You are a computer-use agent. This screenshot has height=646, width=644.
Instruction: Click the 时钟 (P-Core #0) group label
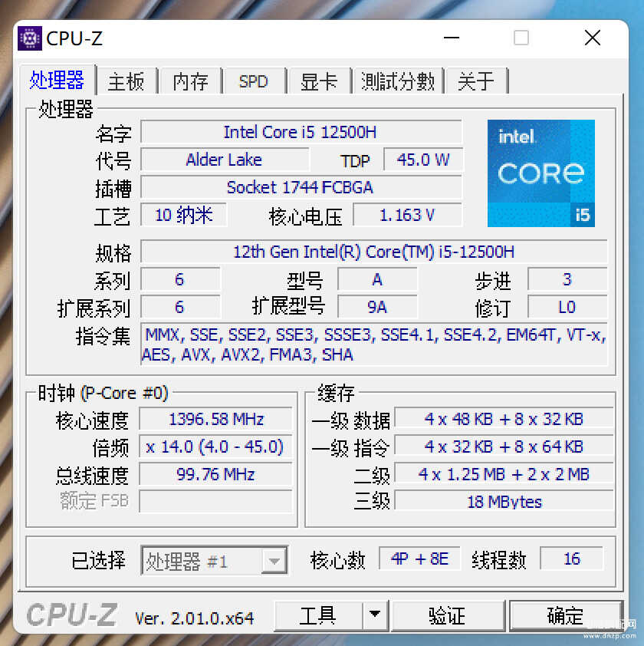pyautogui.click(x=103, y=393)
